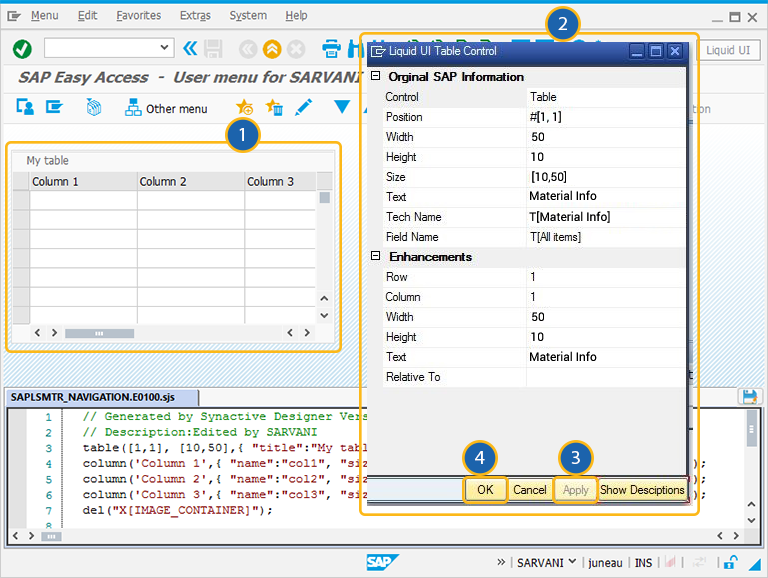Open the Menu menu
Screen dimensions: 768x578
click(45, 16)
